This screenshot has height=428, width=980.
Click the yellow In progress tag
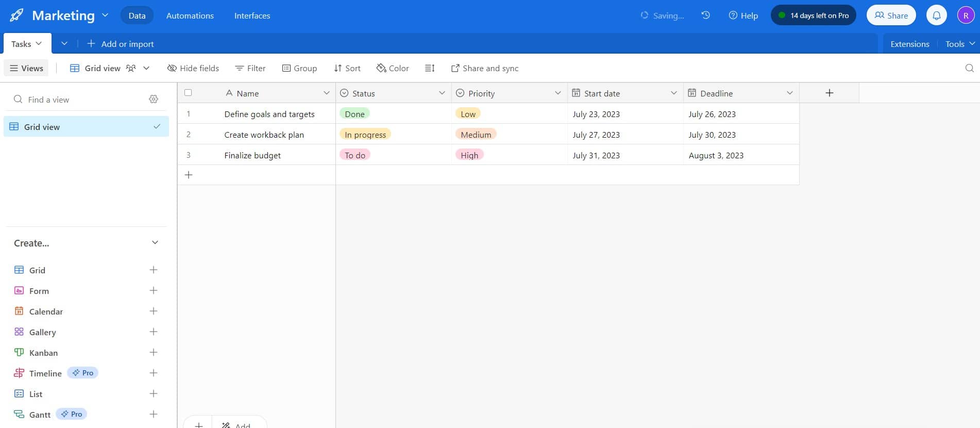click(365, 134)
